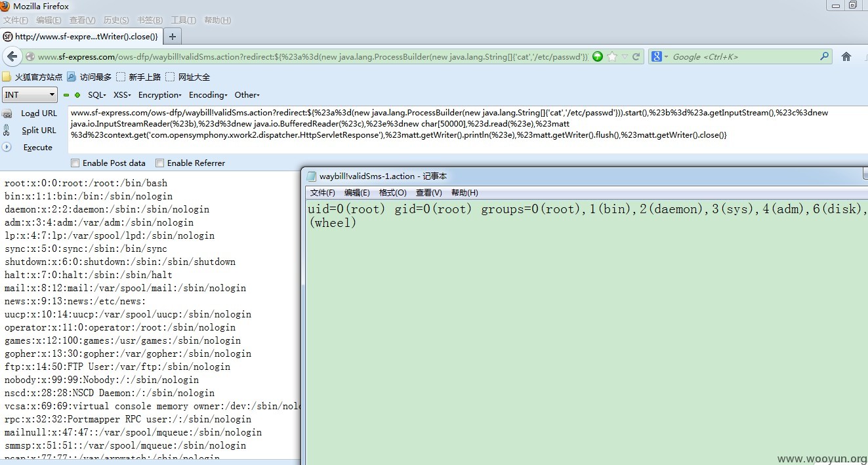Open Notepad 帮助(H) menu
The height and width of the screenshot is (465, 868).
pos(465,193)
